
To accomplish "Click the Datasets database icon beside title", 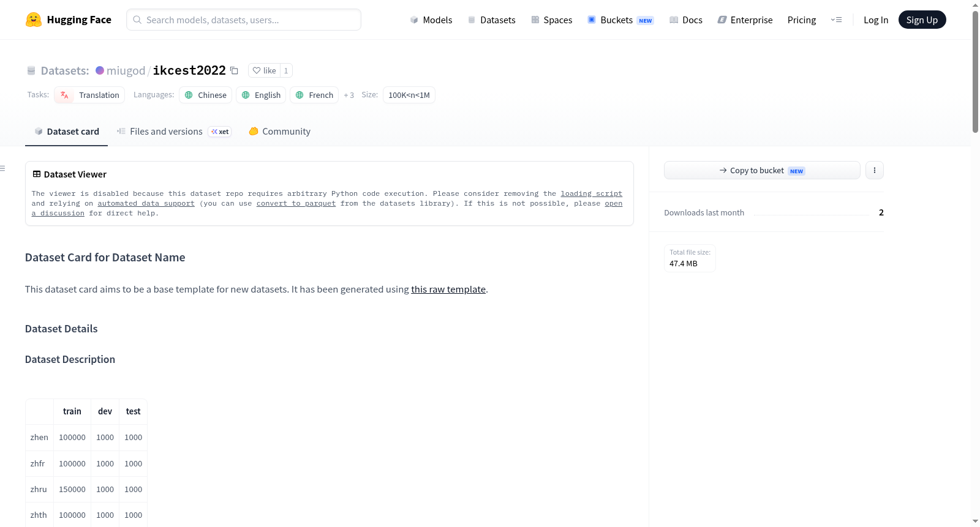I will (x=31, y=70).
